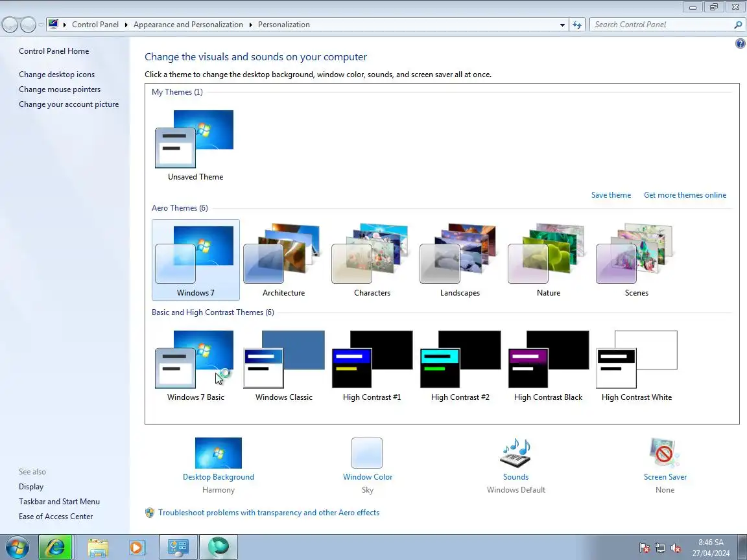
Task: Choose the High Contrast #1 theme
Action: (372, 366)
